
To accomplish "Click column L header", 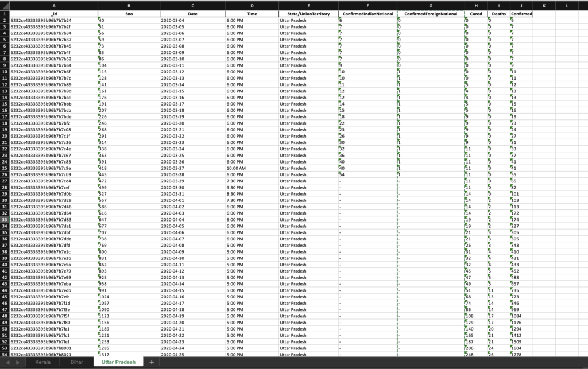I will (566, 6).
